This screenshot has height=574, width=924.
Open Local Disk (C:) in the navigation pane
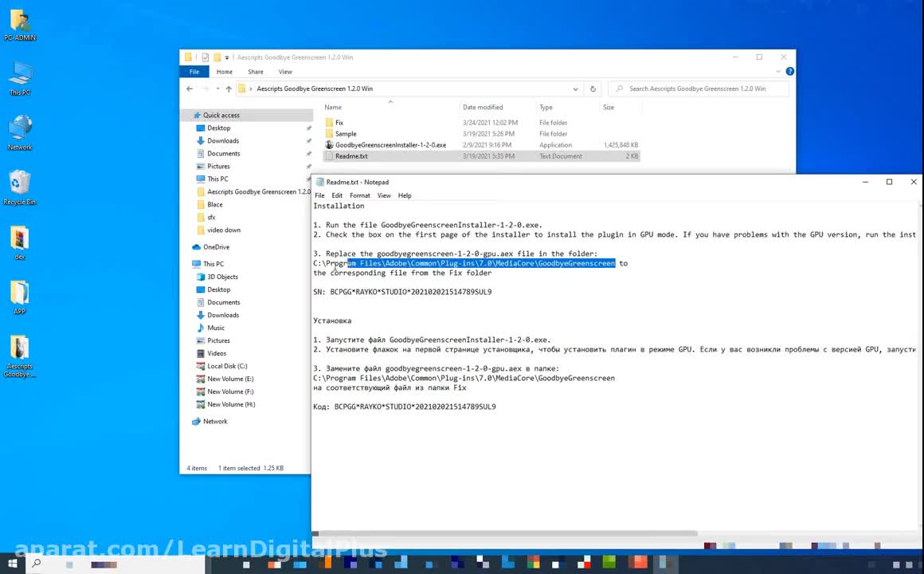(227, 366)
